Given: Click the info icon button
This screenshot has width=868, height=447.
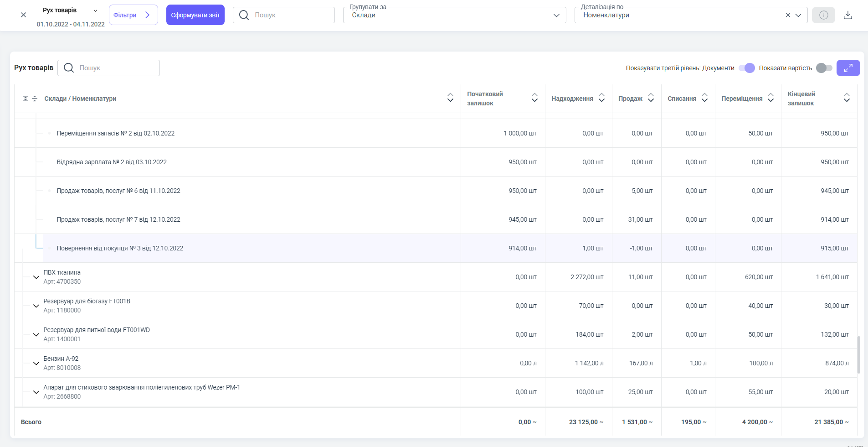Looking at the screenshot, I should 823,15.
